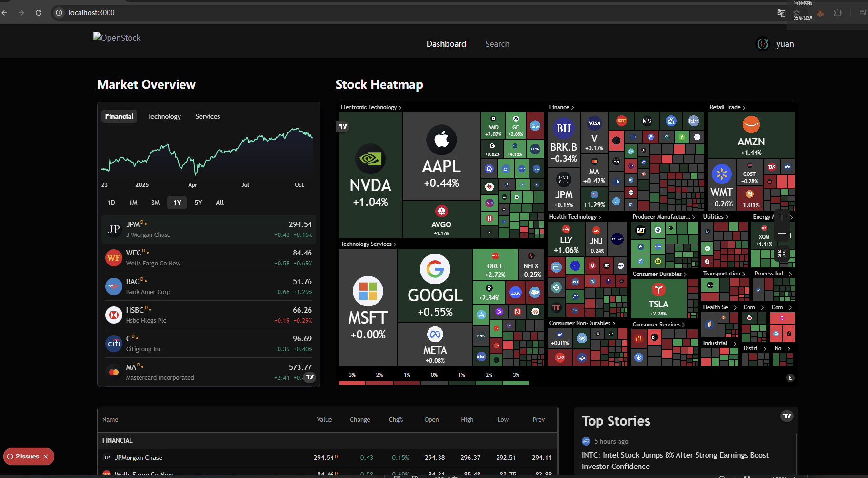Click the COST Costco tile
Viewport: 868px width, 478px height.
(749, 173)
